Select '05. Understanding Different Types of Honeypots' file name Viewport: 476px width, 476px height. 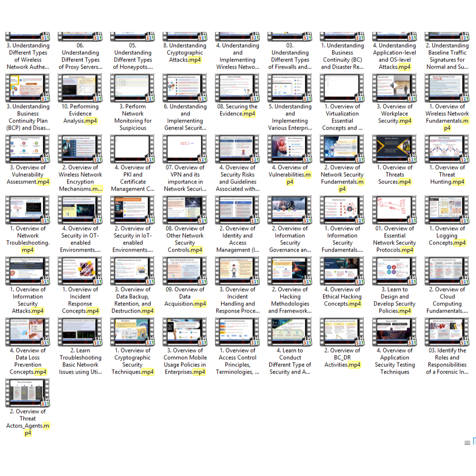[x=133, y=56]
